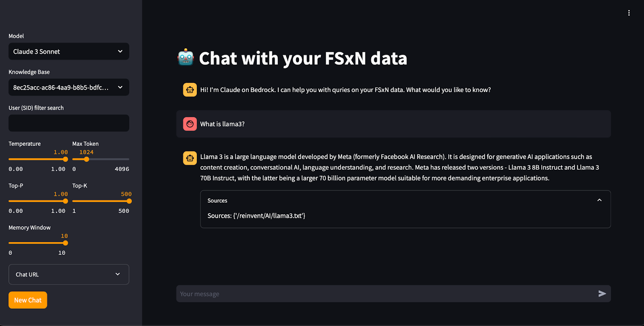Screen dimensions: 644x326
Task: Click the 'Your message' chat input box
Action: (x=386, y=294)
